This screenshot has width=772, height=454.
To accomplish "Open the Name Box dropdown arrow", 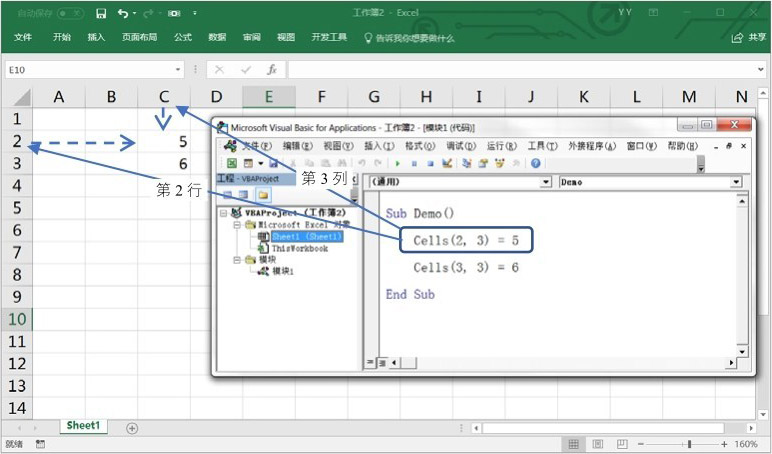I will click(178, 70).
